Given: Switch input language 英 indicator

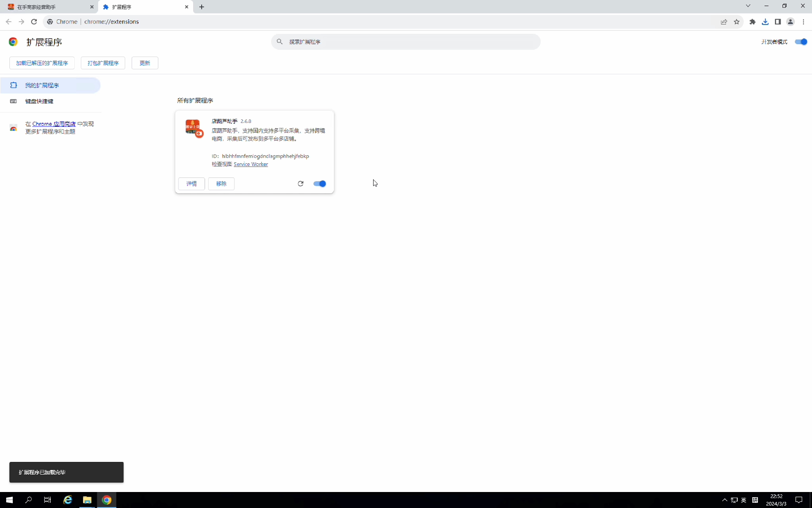Looking at the screenshot, I should tap(743, 500).
